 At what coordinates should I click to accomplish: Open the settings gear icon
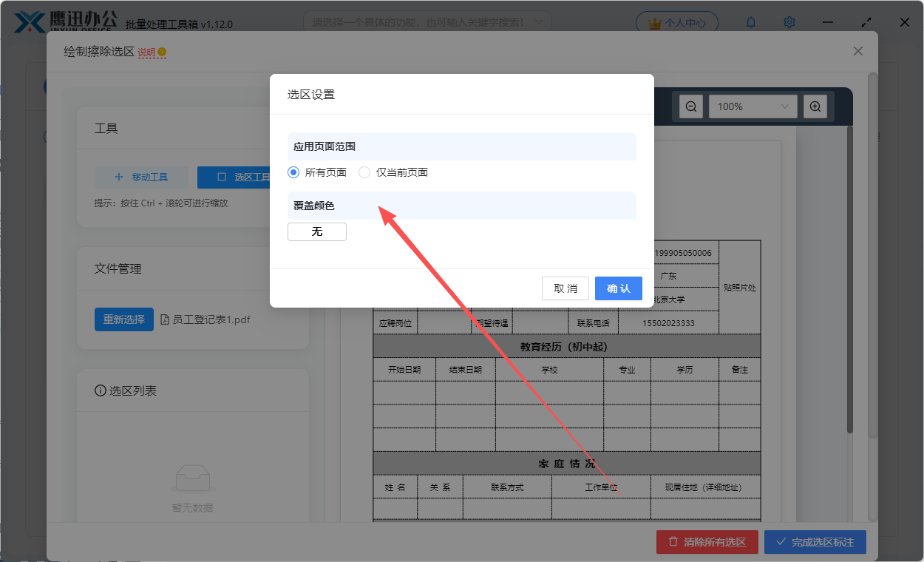click(789, 22)
